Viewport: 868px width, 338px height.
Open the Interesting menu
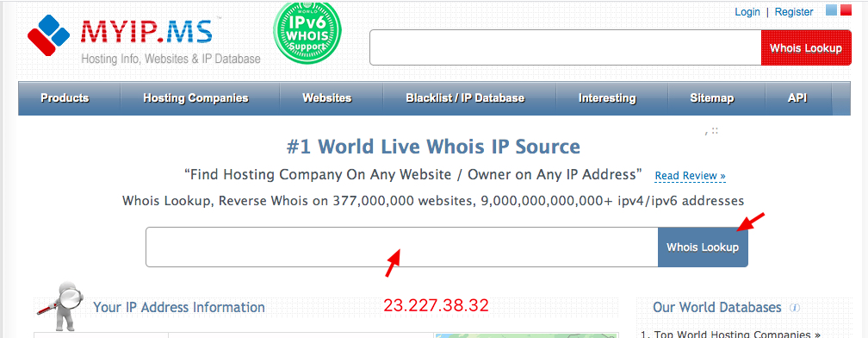tap(607, 98)
